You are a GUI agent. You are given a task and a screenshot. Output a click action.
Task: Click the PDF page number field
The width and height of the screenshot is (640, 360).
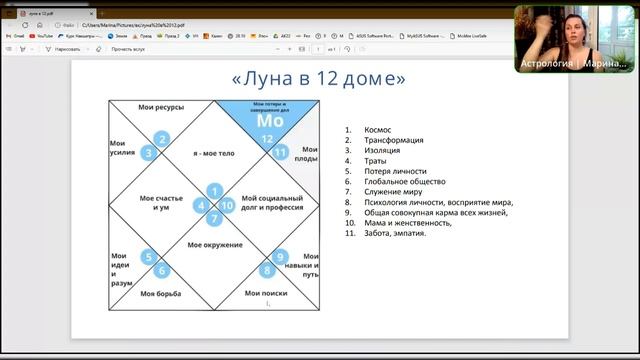pyautogui.click(x=318, y=49)
